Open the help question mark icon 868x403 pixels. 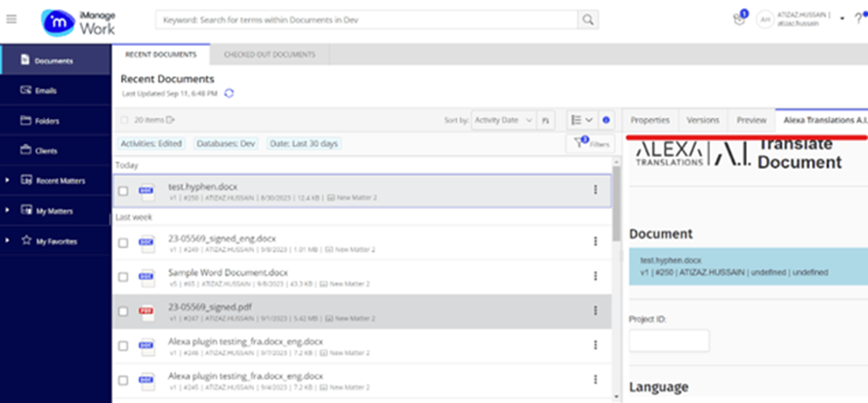click(x=857, y=20)
